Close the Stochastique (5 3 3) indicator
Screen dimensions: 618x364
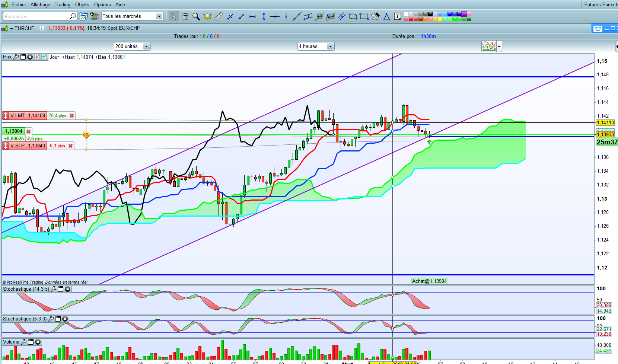click(65, 319)
